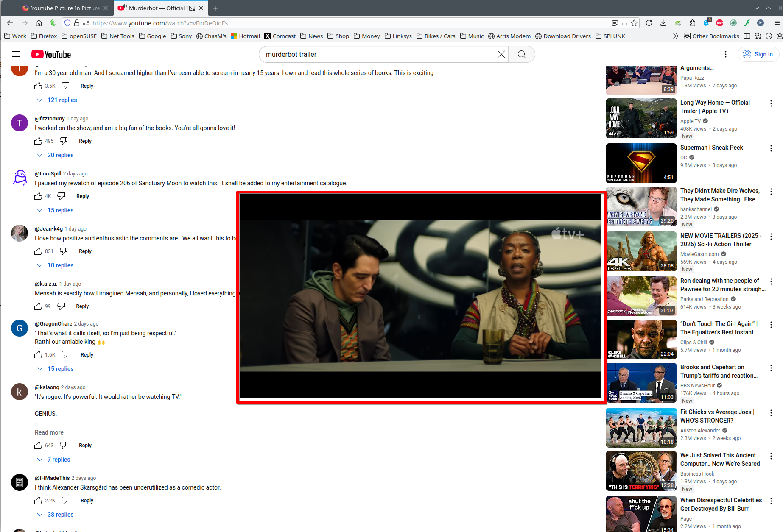Open the openSUSE bookmarks folder
The image size is (783, 532).
[79, 36]
